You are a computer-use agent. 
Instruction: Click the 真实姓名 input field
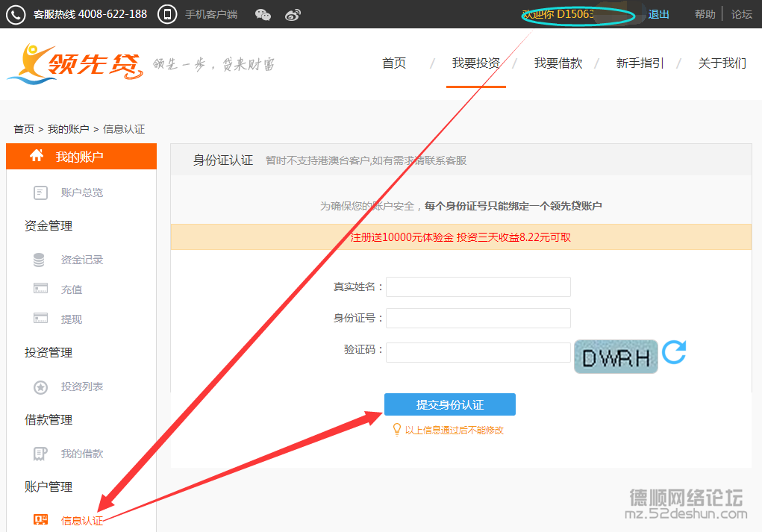point(478,287)
